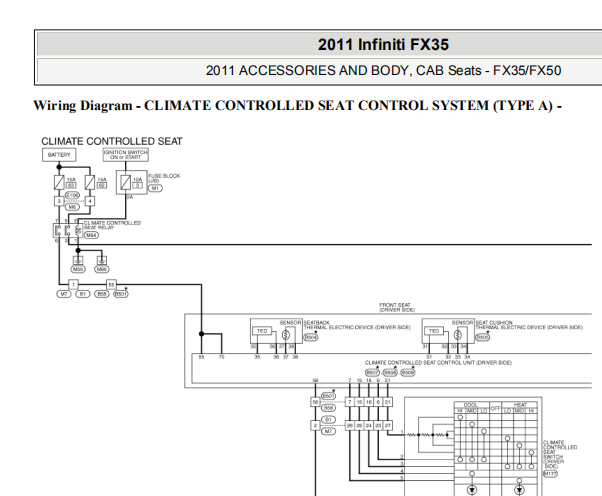The width and height of the screenshot is (602, 496).
Task: Click the M64 connector label
Action: click(x=91, y=235)
